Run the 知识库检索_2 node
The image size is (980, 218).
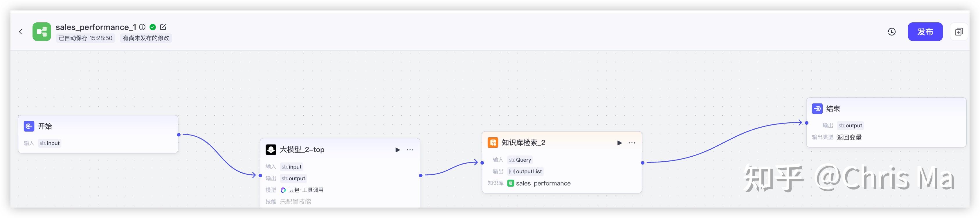[x=619, y=143]
